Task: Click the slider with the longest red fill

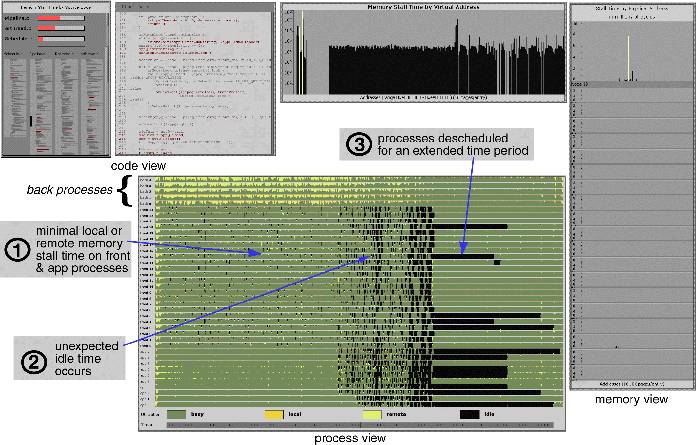Action: (61, 18)
